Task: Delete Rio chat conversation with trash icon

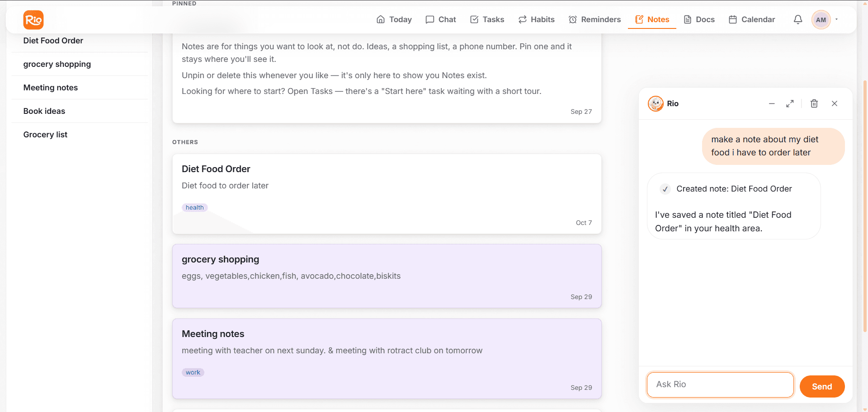Action: click(x=814, y=103)
